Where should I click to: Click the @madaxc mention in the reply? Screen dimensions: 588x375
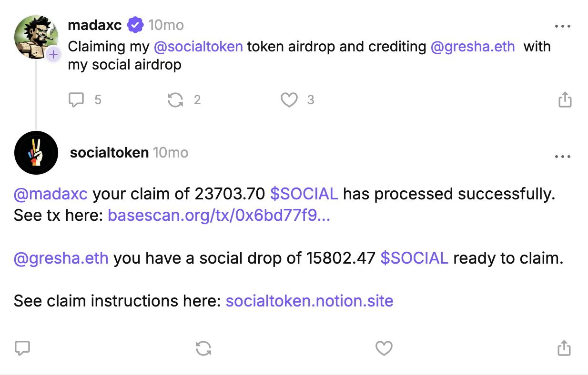tap(51, 194)
